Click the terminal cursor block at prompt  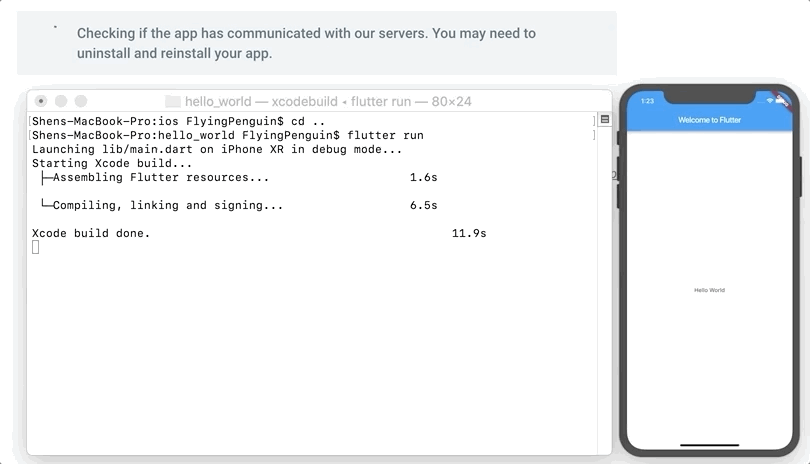point(36,247)
